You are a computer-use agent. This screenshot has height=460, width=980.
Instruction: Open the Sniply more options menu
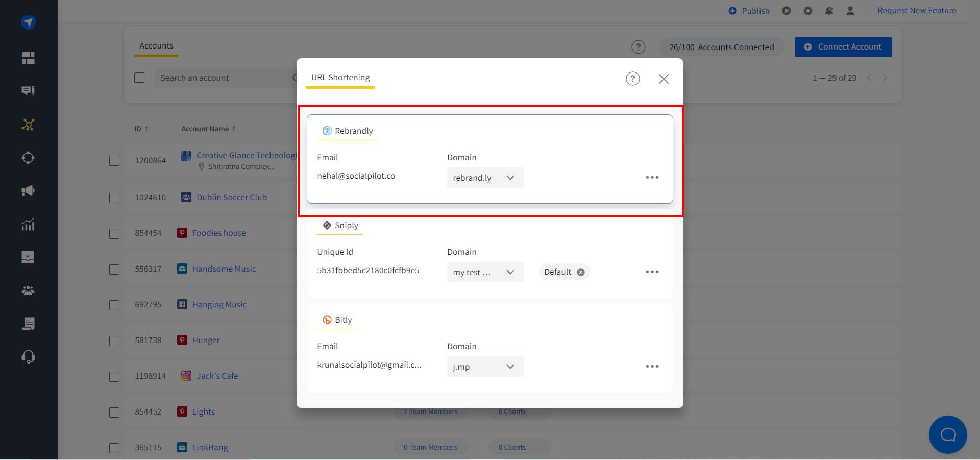point(652,272)
